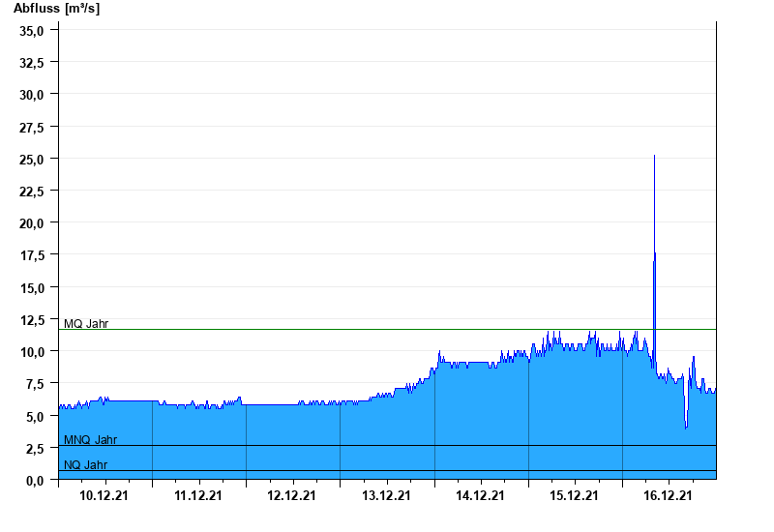This screenshot has width=774, height=532.
Task: Click the 'Abfluss [m³/s]' axis title
Action: pyautogui.click(x=56, y=9)
